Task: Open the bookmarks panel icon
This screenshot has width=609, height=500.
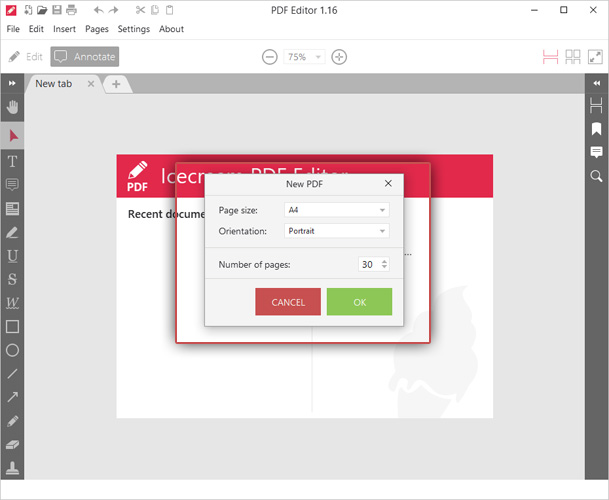Action: tap(597, 129)
